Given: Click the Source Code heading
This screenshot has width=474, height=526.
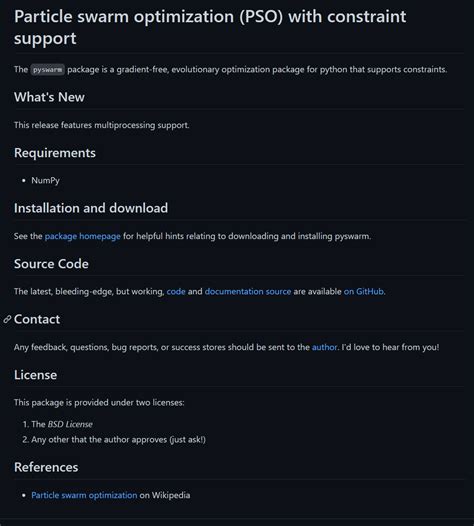Looking at the screenshot, I should pyautogui.click(x=51, y=264).
